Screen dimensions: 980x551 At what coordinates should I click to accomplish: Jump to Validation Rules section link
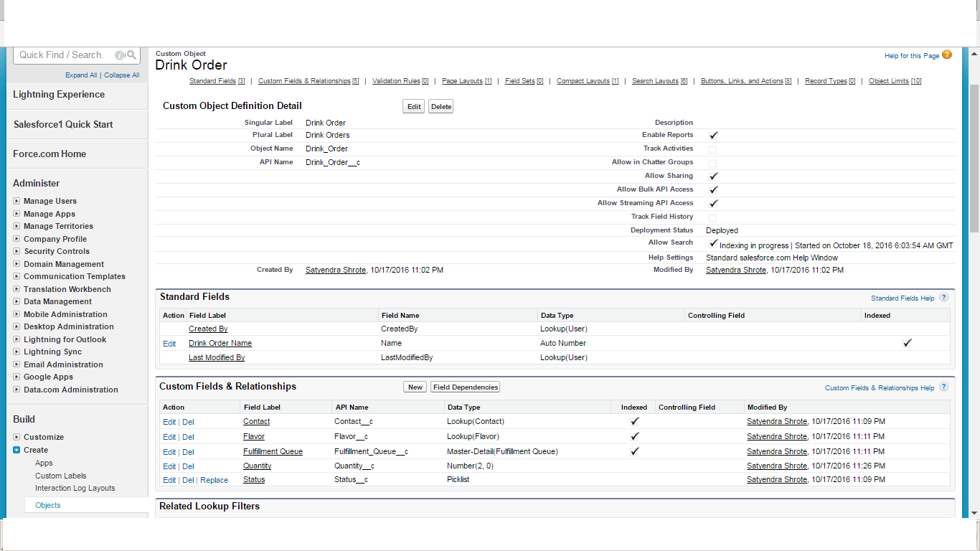396,82
